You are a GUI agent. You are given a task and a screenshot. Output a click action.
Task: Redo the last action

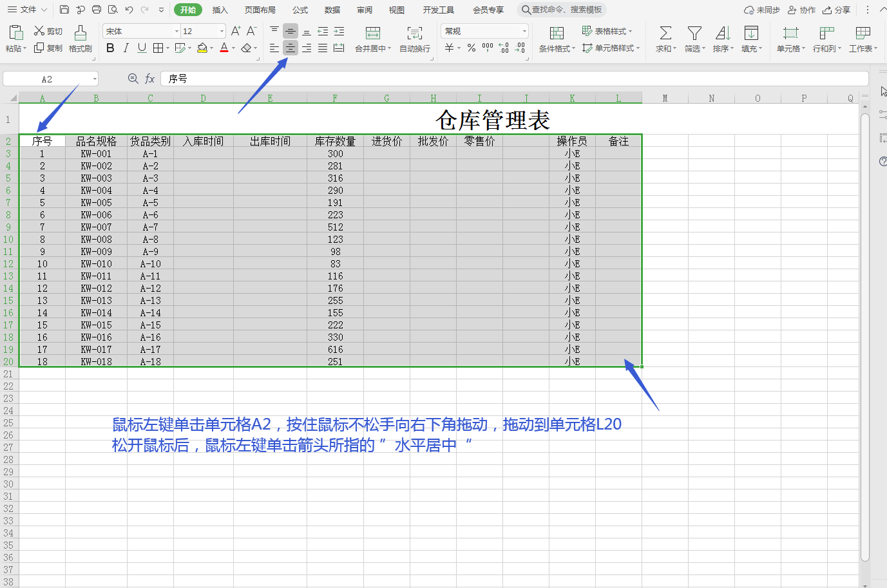(x=145, y=10)
